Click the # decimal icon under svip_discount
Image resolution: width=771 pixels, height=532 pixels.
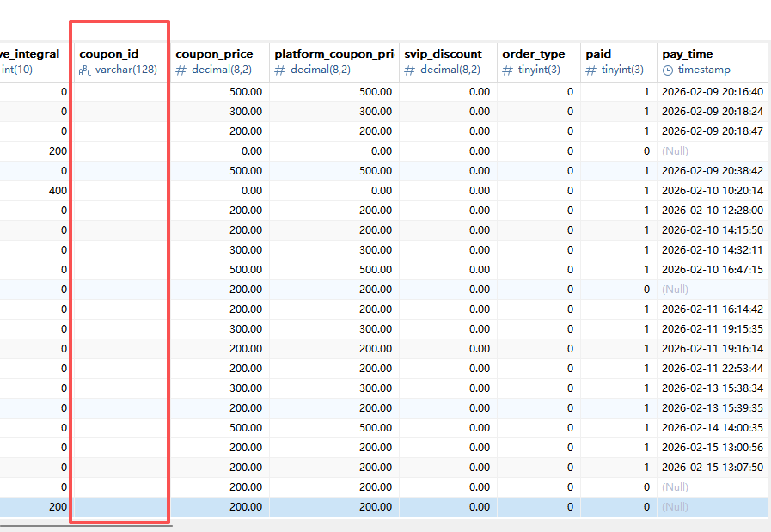point(409,70)
